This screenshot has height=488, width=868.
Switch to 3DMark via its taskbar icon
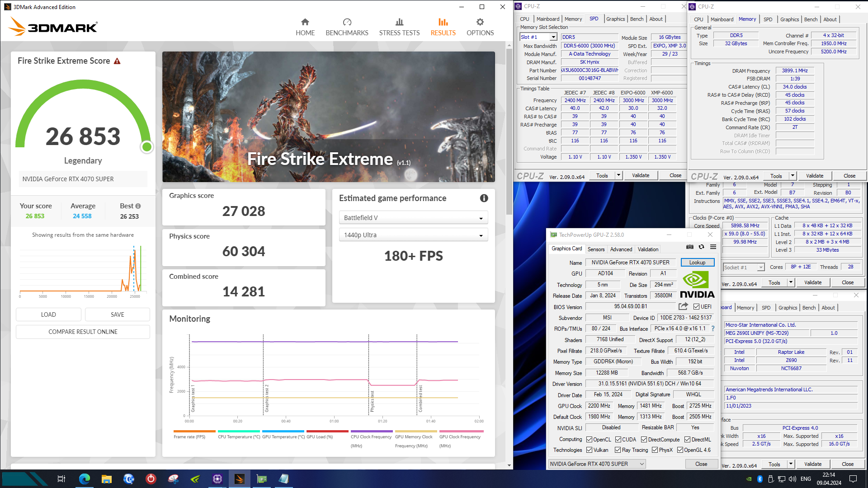tap(239, 479)
